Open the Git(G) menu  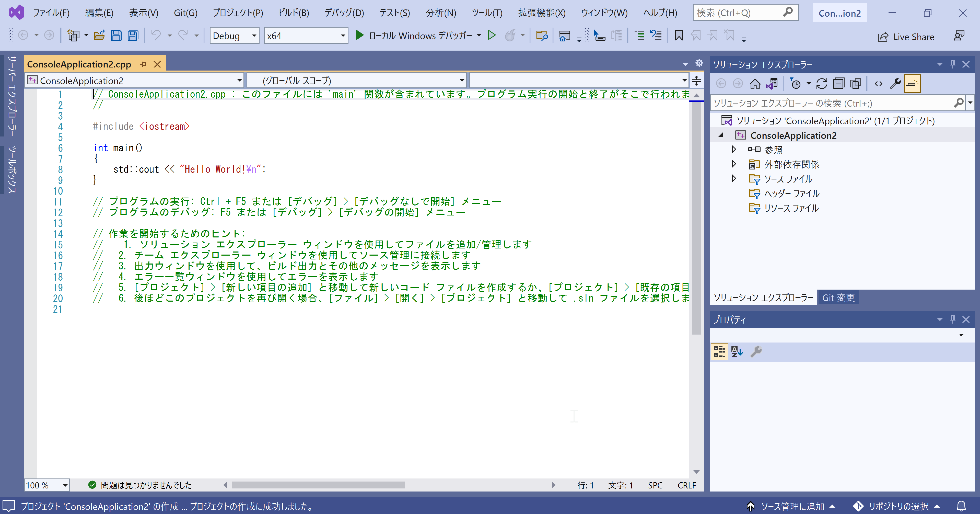click(x=186, y=13)
